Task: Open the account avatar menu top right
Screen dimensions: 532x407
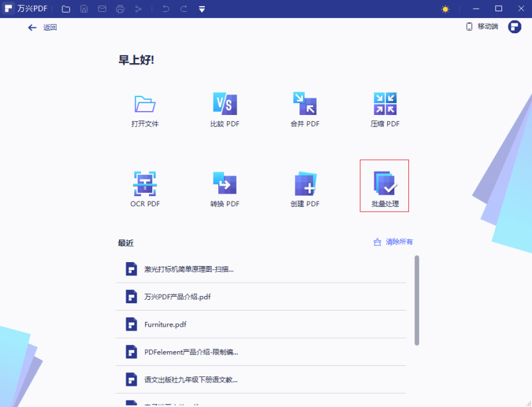Action: (x=513, y=27)
